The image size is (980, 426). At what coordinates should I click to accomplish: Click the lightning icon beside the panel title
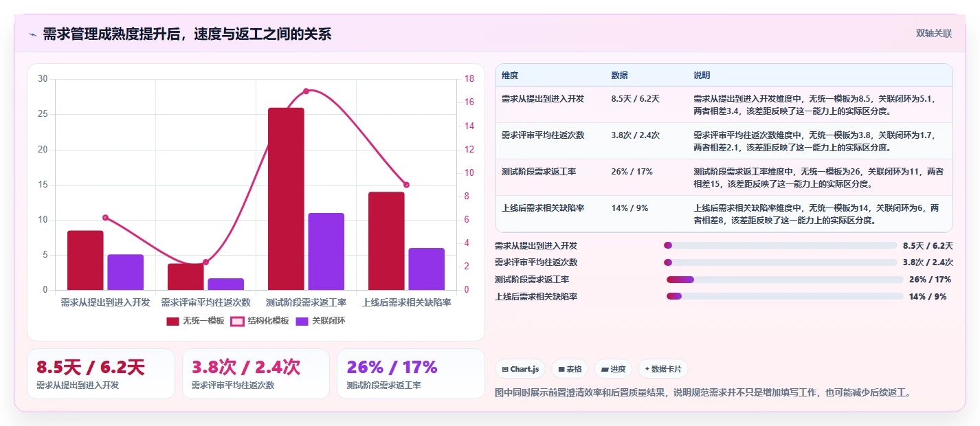(x=32, y=34)
